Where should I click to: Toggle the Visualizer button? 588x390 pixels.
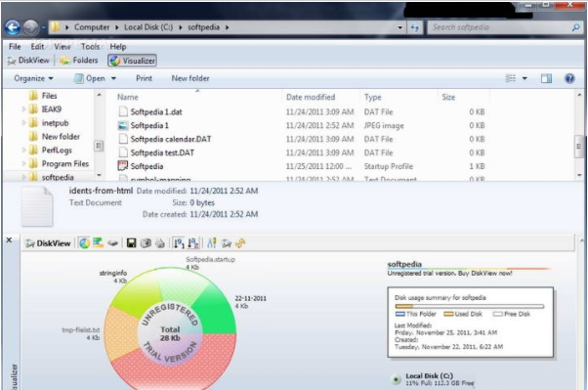click(x=132, y=61)
